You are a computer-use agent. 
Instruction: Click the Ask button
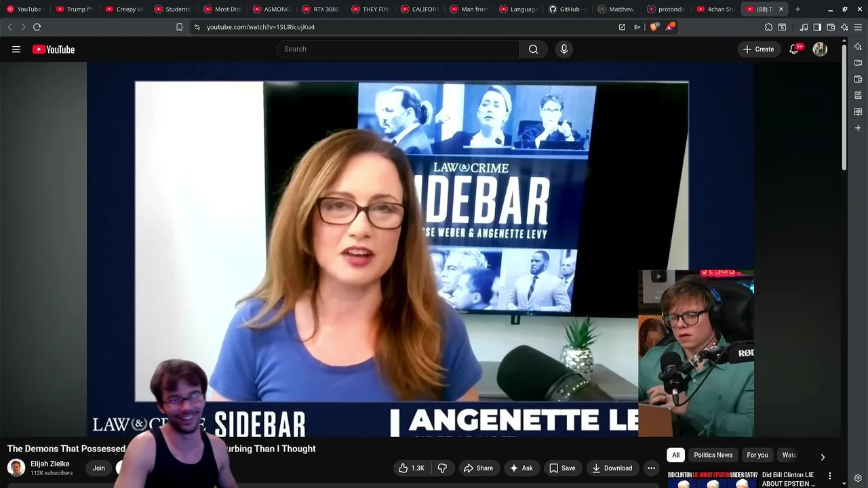coord(521,468)
